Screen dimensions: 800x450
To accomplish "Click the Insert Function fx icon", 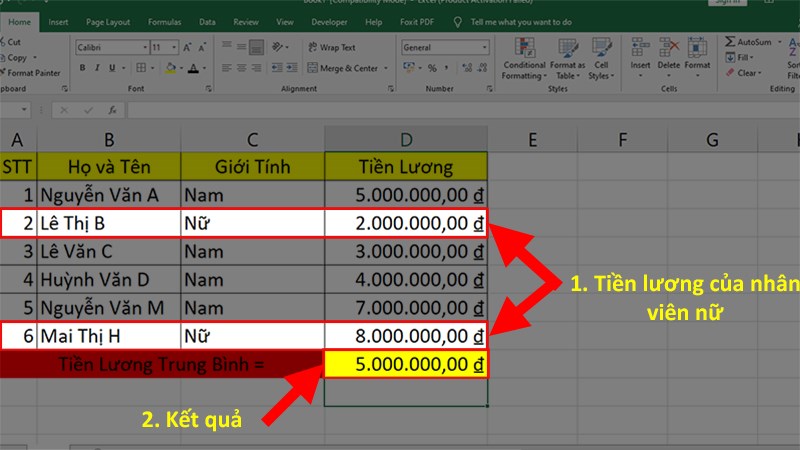I will pyautogui.click(x=112, y=110).
